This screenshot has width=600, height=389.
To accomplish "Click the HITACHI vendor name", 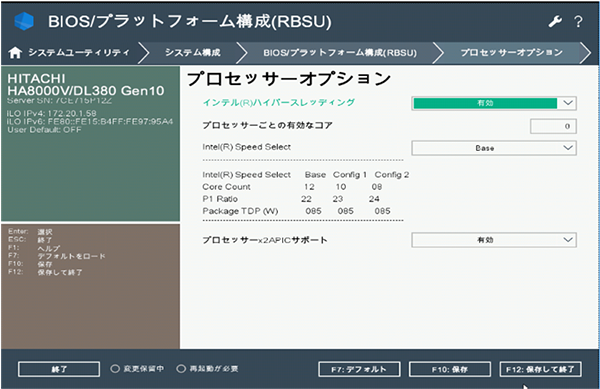I will 36,78.
